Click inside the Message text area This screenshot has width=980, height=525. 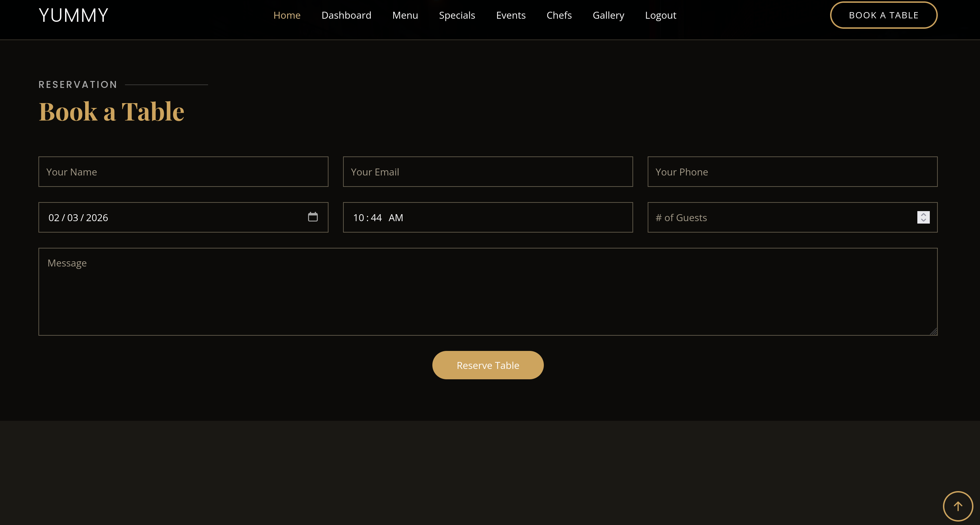pos(488,291)
